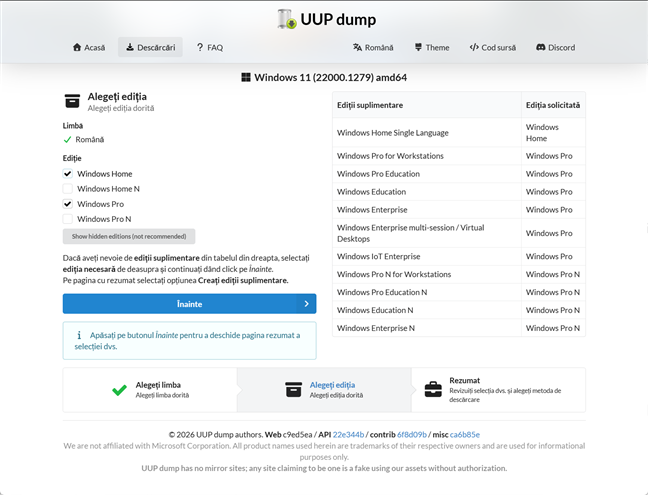Deselect the Windows Pro checkbox

(68, 204)
